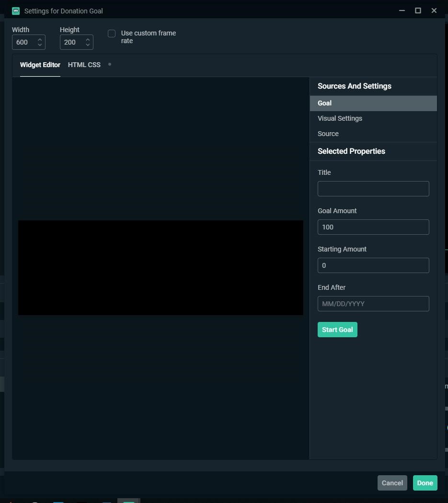Click the Streamlabs logo in the title bar
Image resolution: width=448 pixels, height=503 pixels.
click(x=16, y=10)
